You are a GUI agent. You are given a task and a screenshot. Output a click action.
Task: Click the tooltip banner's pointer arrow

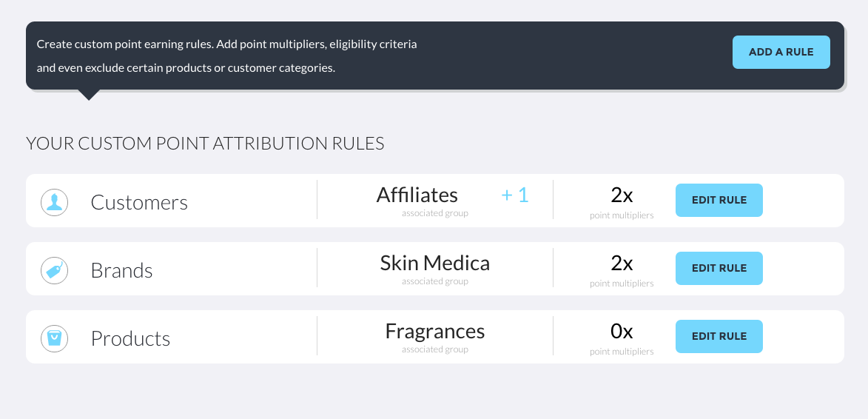(89, 95)
